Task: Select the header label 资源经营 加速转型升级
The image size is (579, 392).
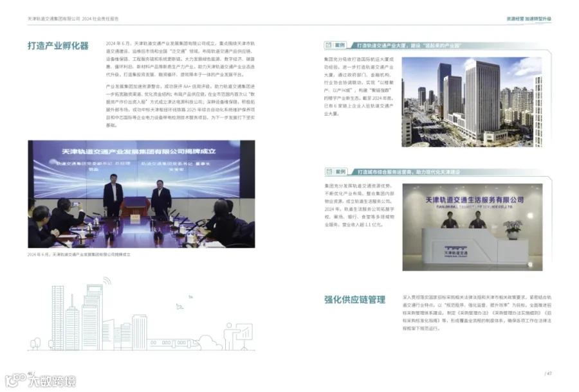Action: tap(529, 19)
